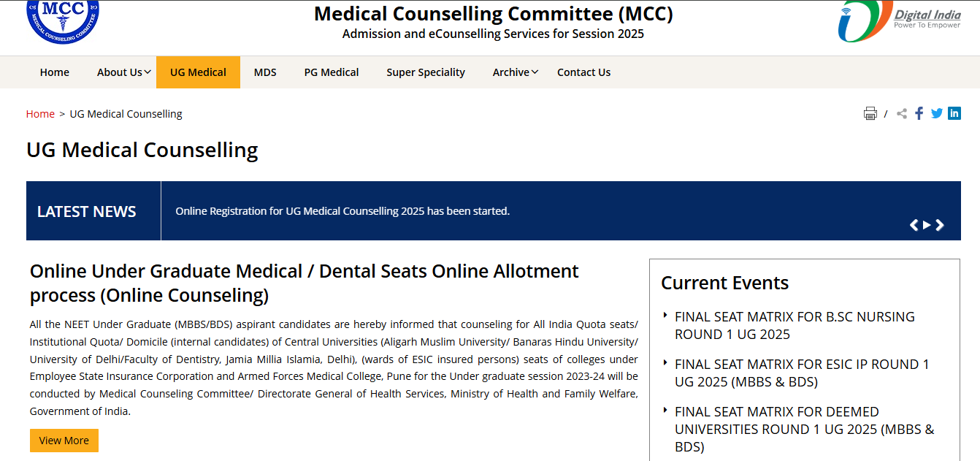
Task: Open Final Seat Matrix B.Sc Nursing link
Action: click(x=795, y=326)
